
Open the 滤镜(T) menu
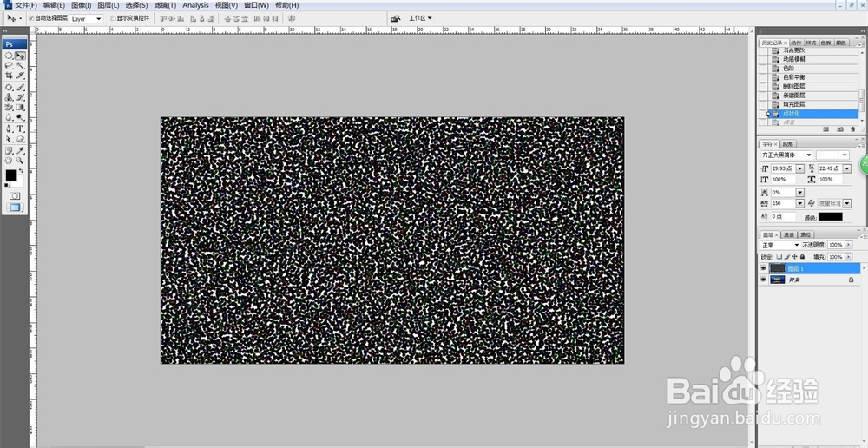[165, 5]
